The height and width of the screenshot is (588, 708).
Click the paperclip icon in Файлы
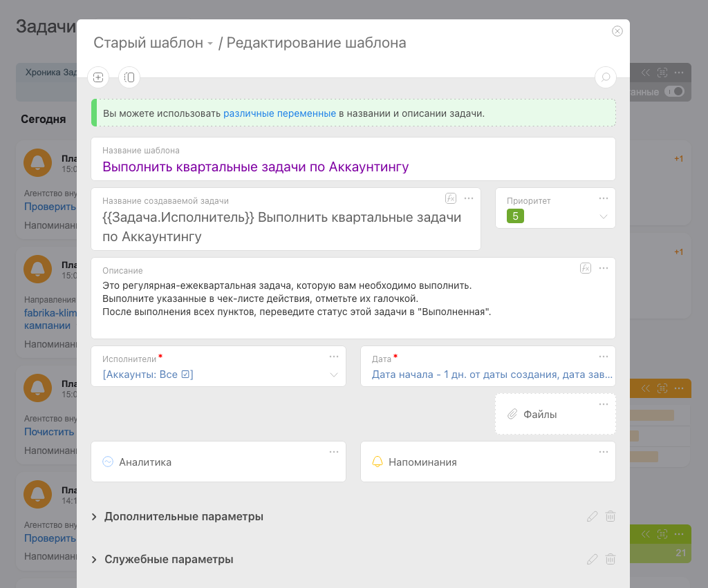coord(512,415)
